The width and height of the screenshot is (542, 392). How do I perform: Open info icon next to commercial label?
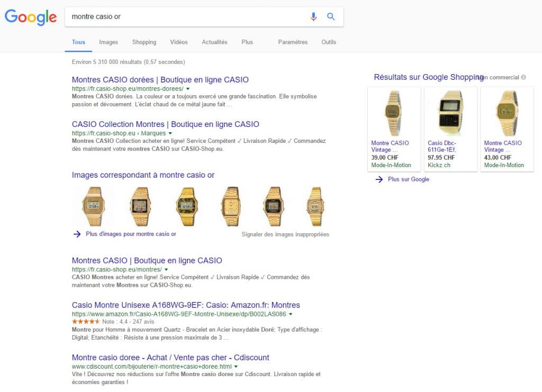point(523,77)
